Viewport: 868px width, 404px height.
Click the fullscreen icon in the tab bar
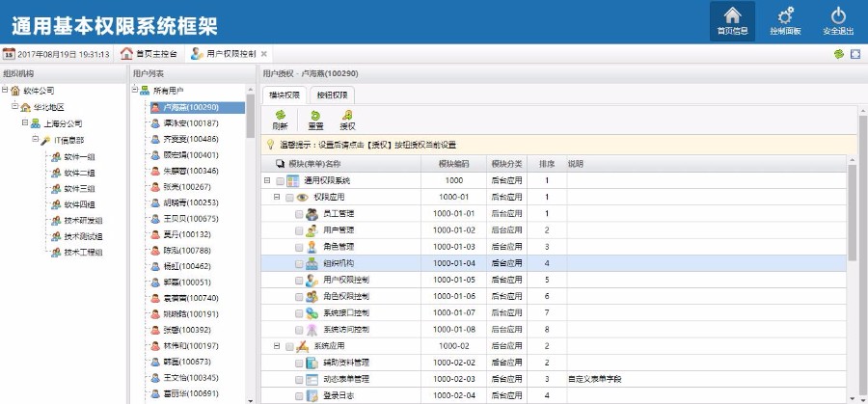point(855,54)
